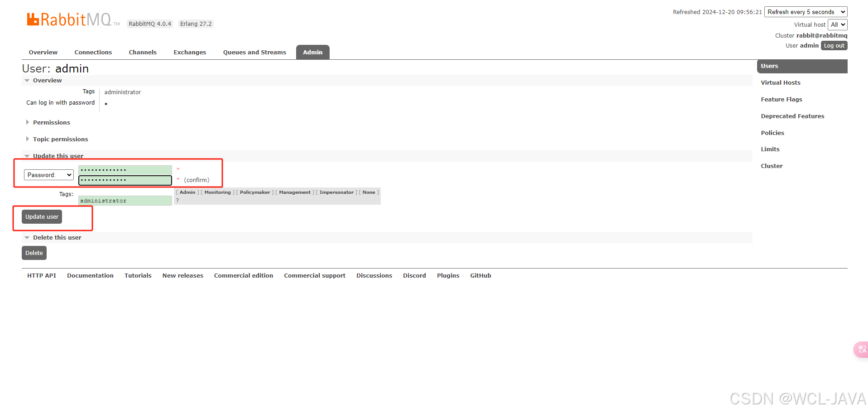Screen dimensions: 868x413
Task: Click the RabbitMQ 4.0.4 version badge
Action: 150,24
